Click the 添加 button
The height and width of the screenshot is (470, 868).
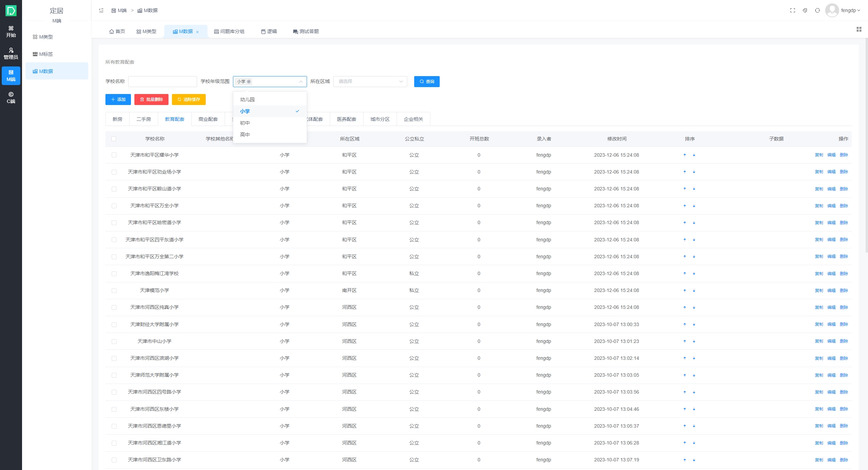(118, 100)
